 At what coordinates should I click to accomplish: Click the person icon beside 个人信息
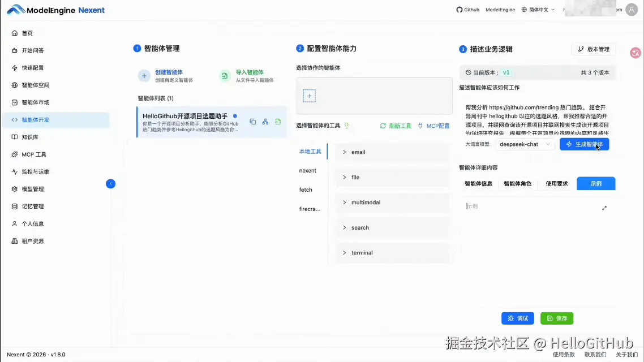coord(15,223)
